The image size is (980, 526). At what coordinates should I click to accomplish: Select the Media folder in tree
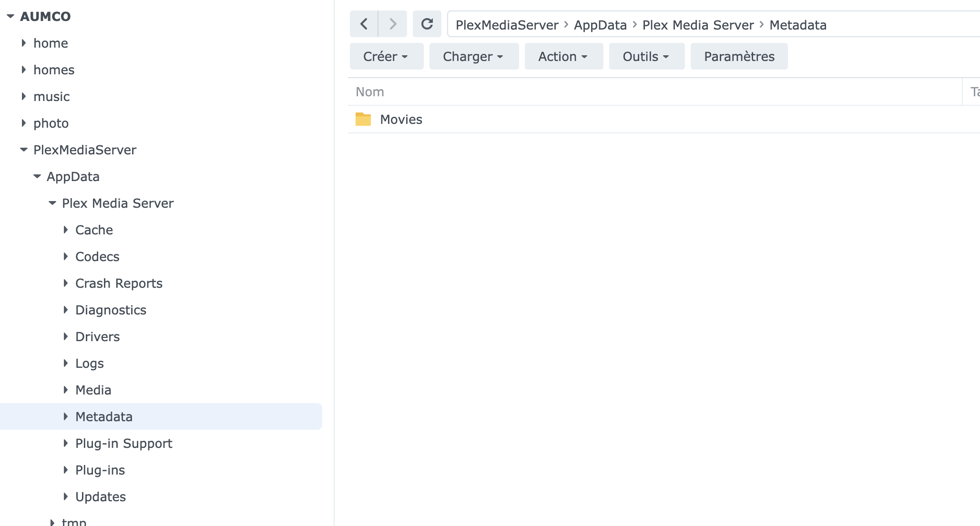tap(93, 390)
